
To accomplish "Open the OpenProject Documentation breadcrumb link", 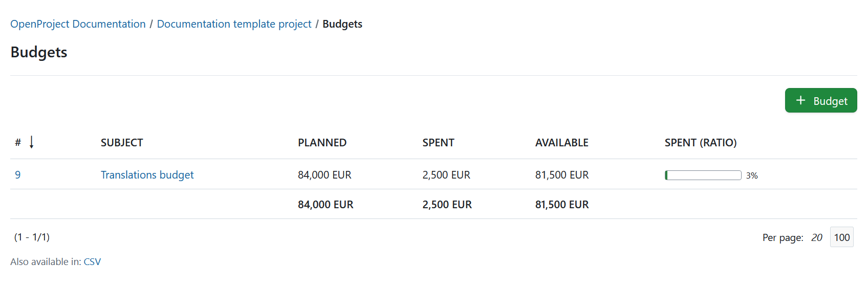I will [x=78, y=24].
